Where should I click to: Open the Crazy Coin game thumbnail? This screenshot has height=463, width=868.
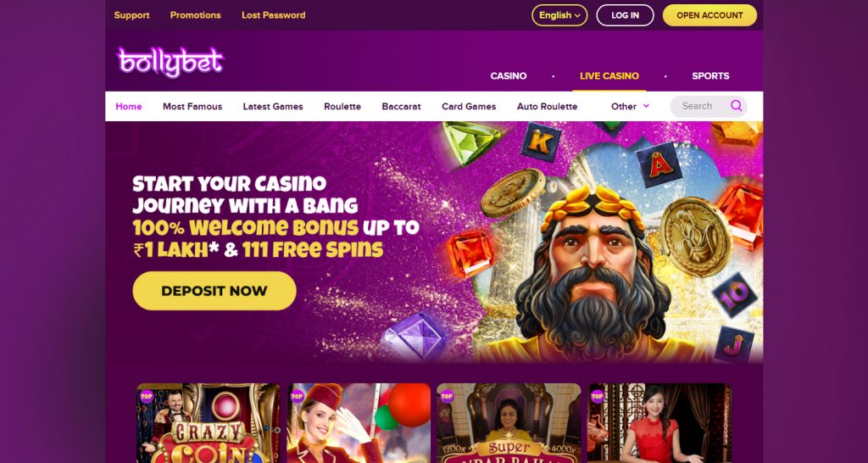click(x=209, y=423)
